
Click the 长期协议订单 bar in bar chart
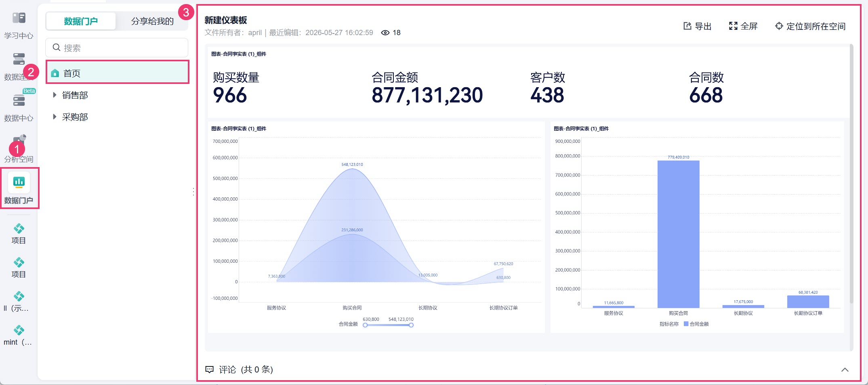(808, 301)
